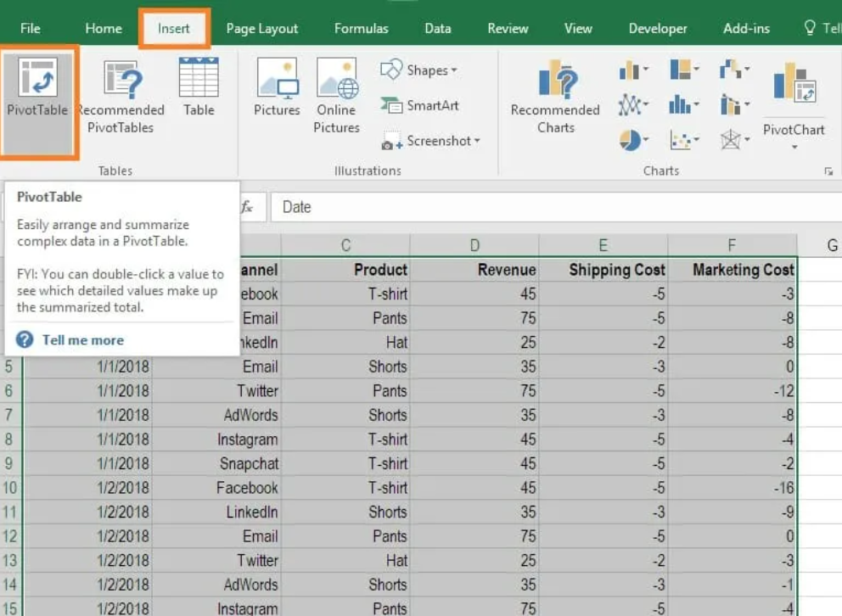
Task: Select row 13 header
Action: 9,560
